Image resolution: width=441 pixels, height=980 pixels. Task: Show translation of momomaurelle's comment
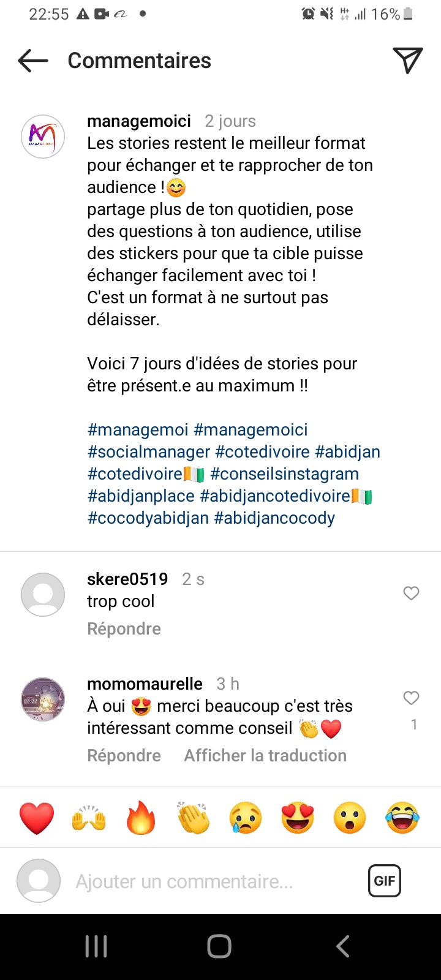pos(265,756)
